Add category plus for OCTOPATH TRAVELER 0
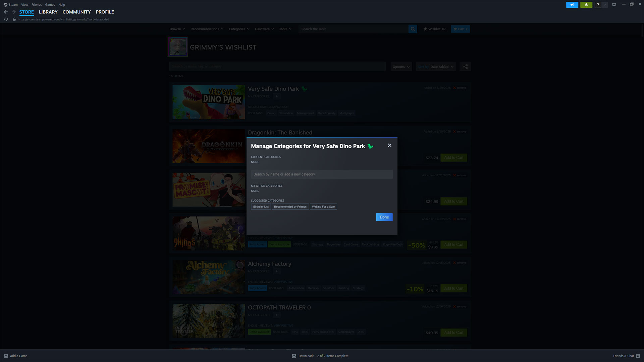Viewport: 644px width, 362px height. point(276,315)
